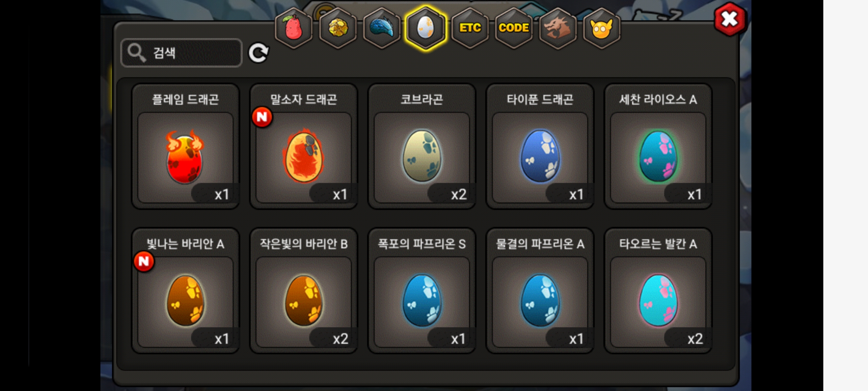This screenshot has width=868, height=391.
Task: Select the 폭포의 파프리온 S egg
Action: click(x=422, y=291)
